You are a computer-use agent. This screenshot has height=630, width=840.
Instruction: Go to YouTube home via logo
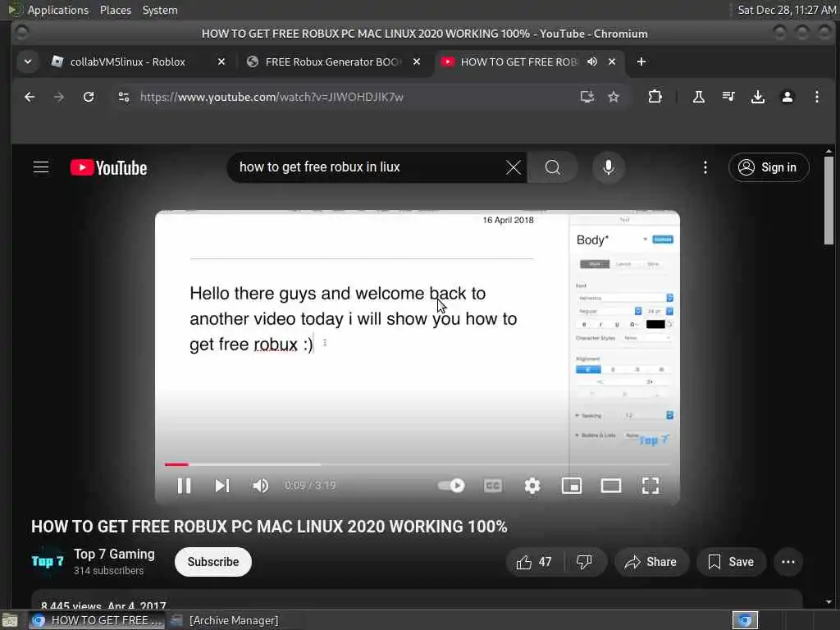(109, 167)
